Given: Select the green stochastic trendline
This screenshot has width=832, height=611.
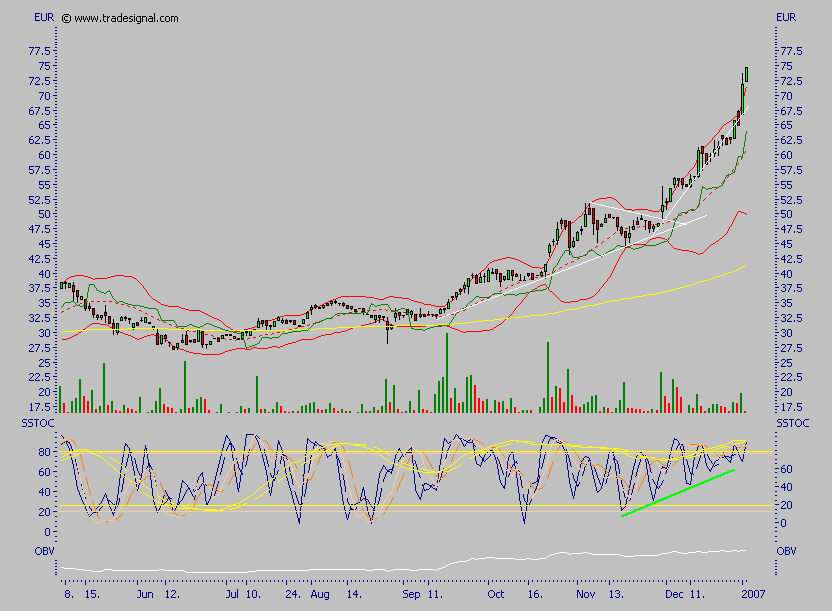Looking at the screenshot, I should [x=678, y=492].
